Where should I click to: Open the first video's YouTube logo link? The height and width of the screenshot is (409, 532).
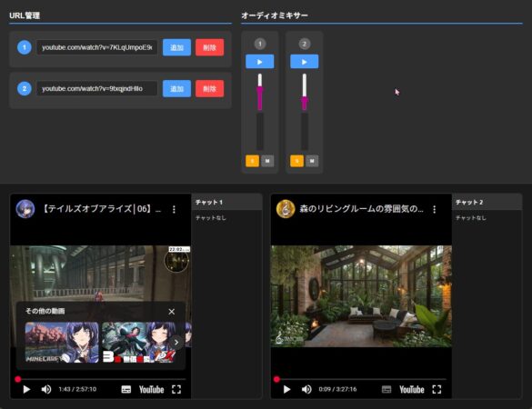(x=151, y=389)
